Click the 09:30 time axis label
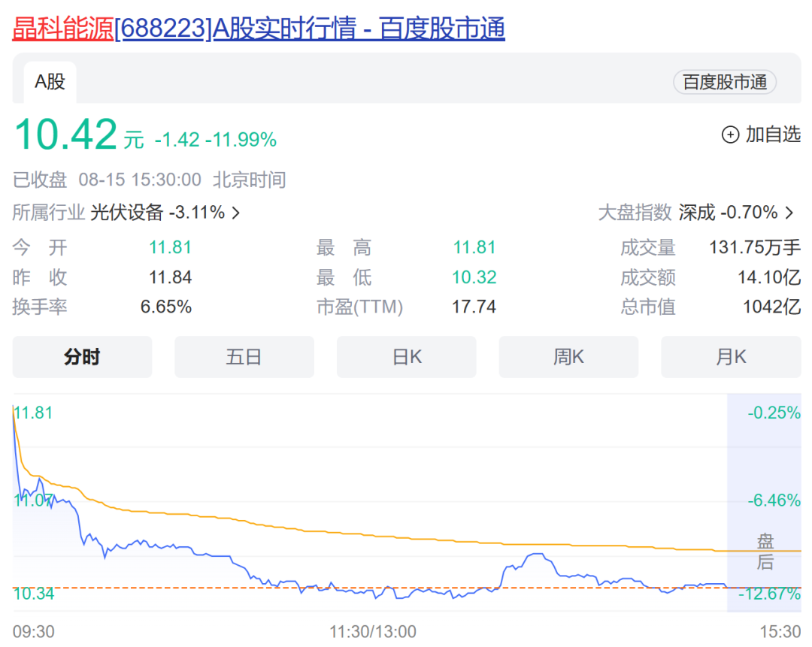Image resolution: width=812 pixels, height=647 pixels. tap(34, 632)
